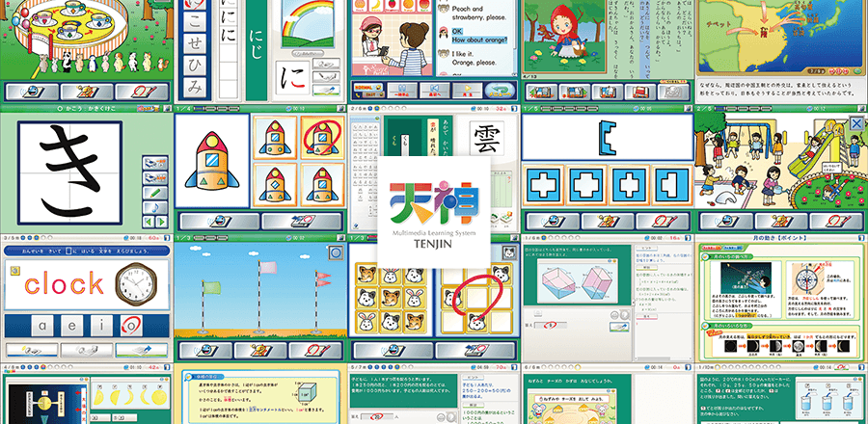Click the next-arrow button in the water tank problem

coord(619,326)
